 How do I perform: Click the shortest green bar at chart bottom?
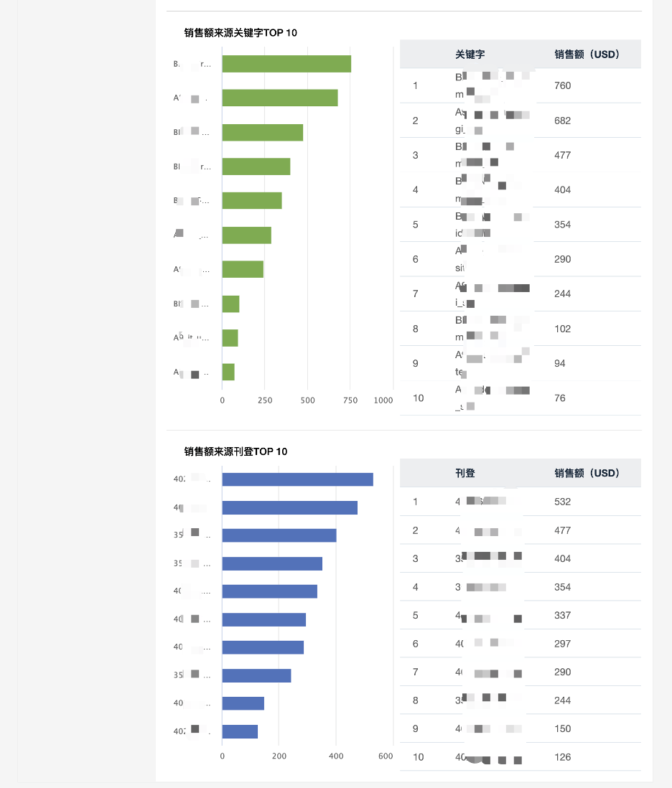[228, 372]
